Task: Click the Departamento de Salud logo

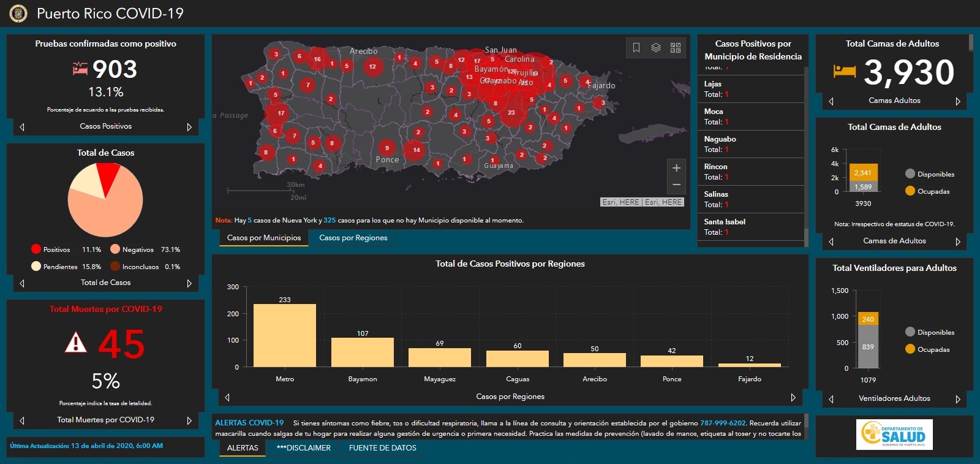Action: [x=894, y=435]
